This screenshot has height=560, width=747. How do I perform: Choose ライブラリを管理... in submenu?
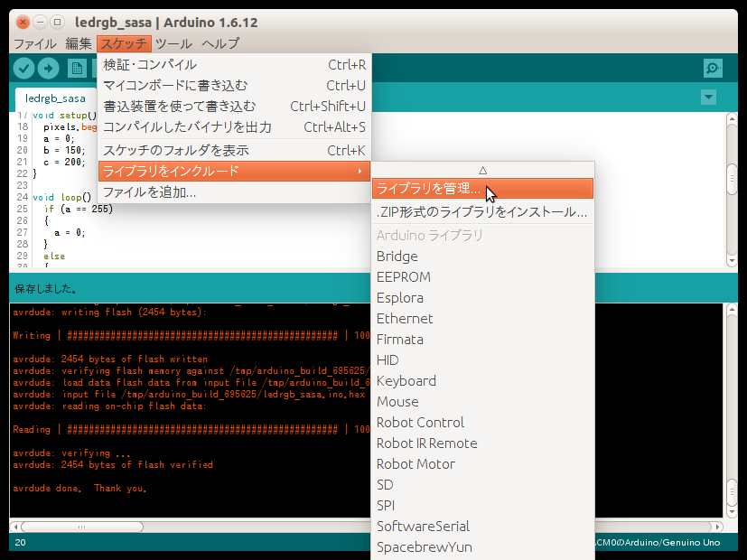482,189
